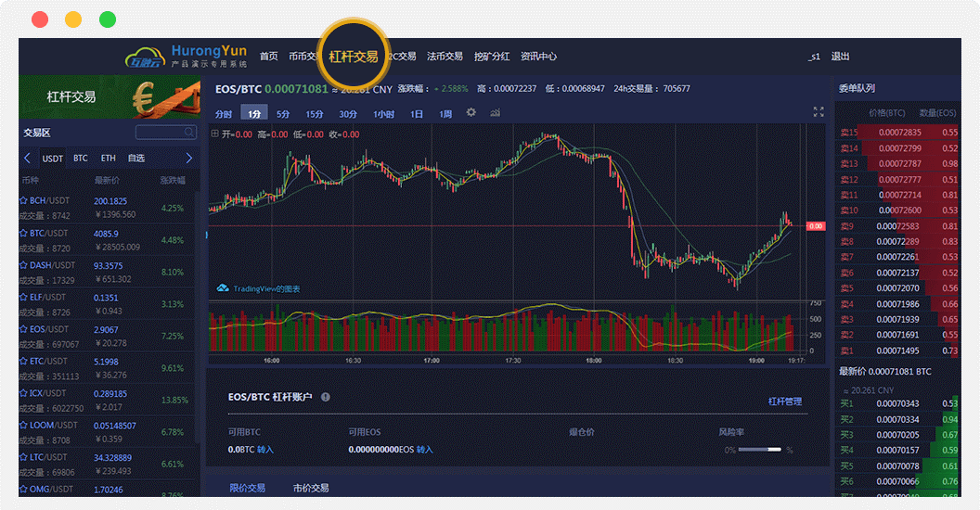Favorite the LTC/USDT pair star
This screenshot has height=510, width=980.
pos(23,457)
